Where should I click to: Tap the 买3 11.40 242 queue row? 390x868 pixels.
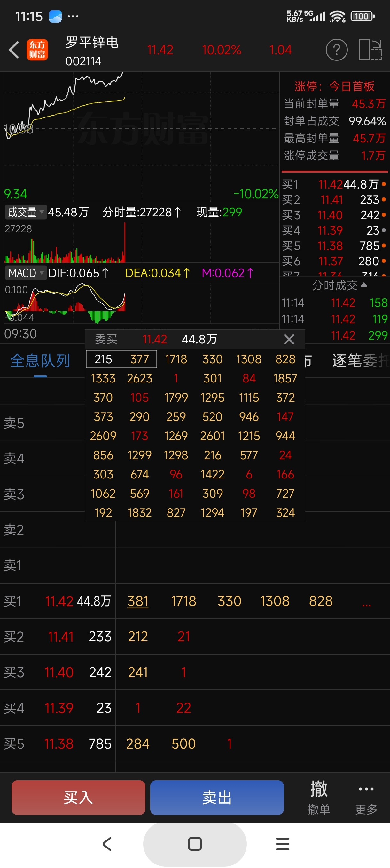[x=195, y=672]
